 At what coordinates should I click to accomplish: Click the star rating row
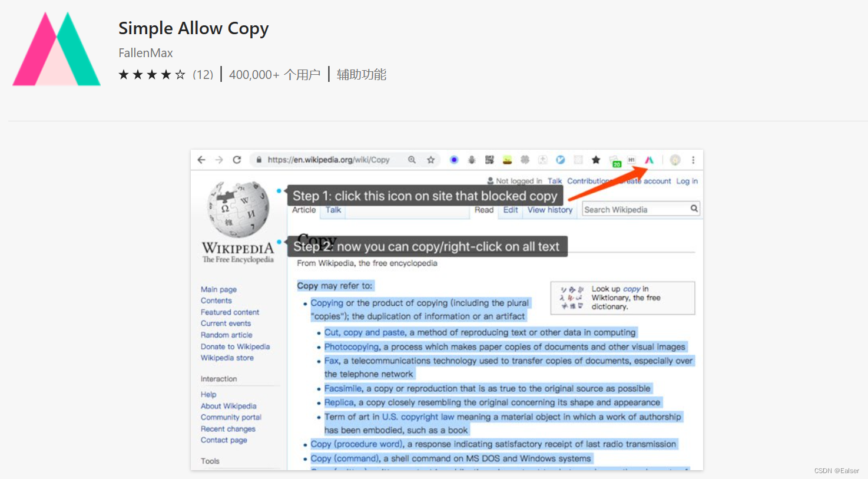click(x=152, y=75)
